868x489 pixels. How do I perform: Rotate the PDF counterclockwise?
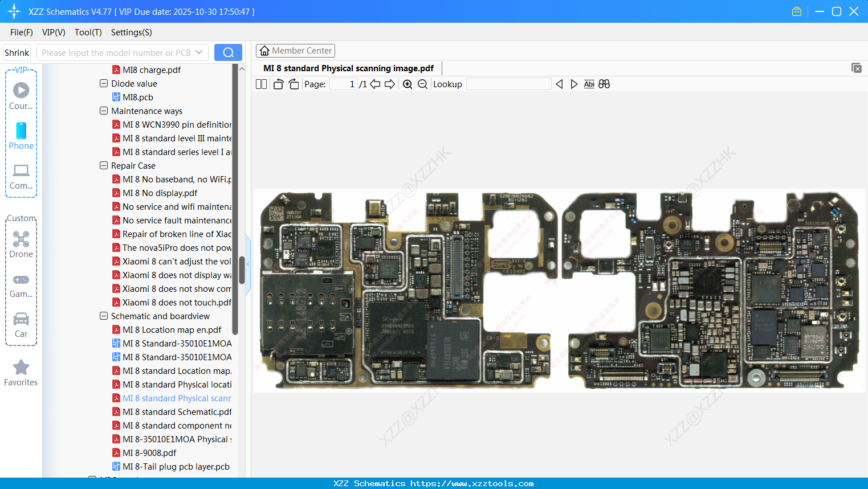pos(278,84)
